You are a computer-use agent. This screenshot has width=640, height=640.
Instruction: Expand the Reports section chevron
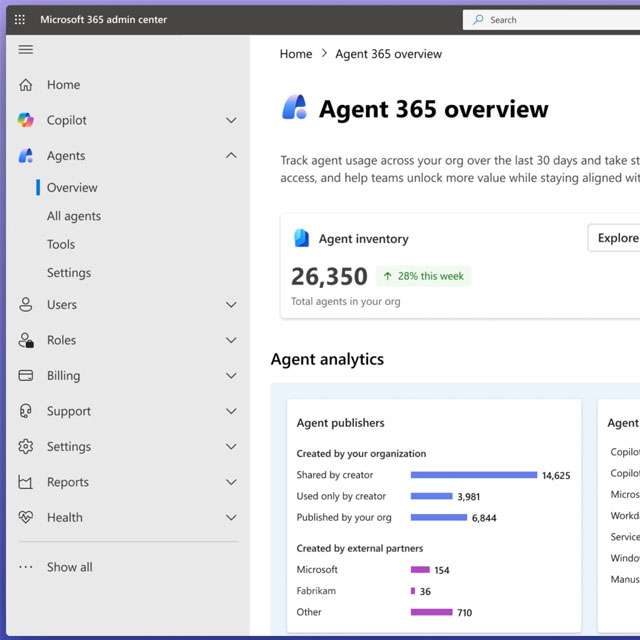tap(231, 482)
